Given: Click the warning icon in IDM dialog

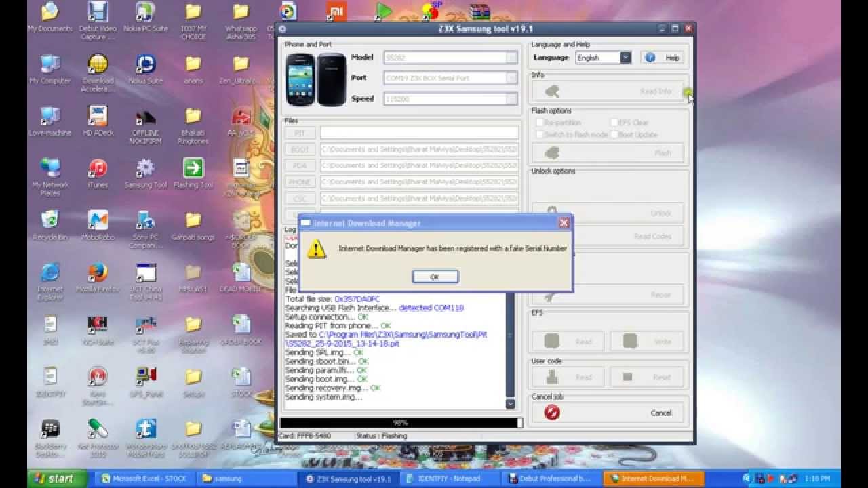Looking at the screenshot, I should click(316, 249).
